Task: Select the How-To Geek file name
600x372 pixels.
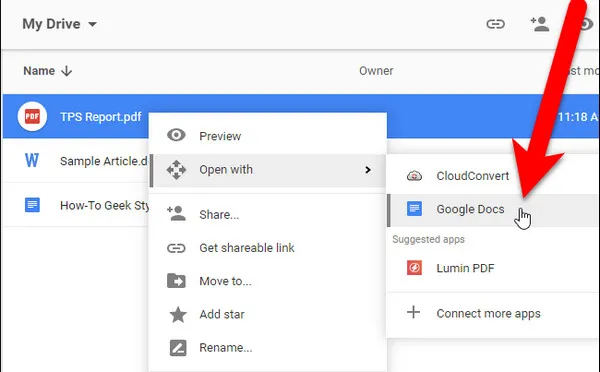Action: (104, 206)
